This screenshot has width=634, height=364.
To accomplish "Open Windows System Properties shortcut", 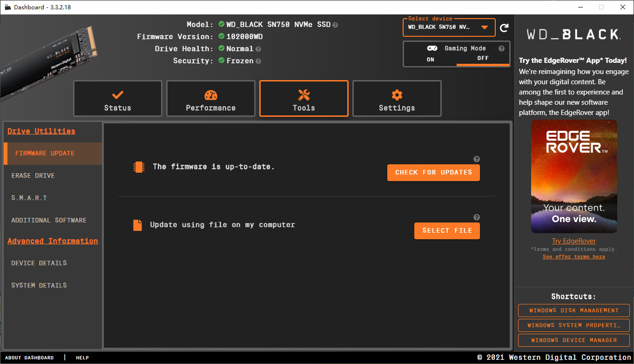I will (x=574, y=325).
